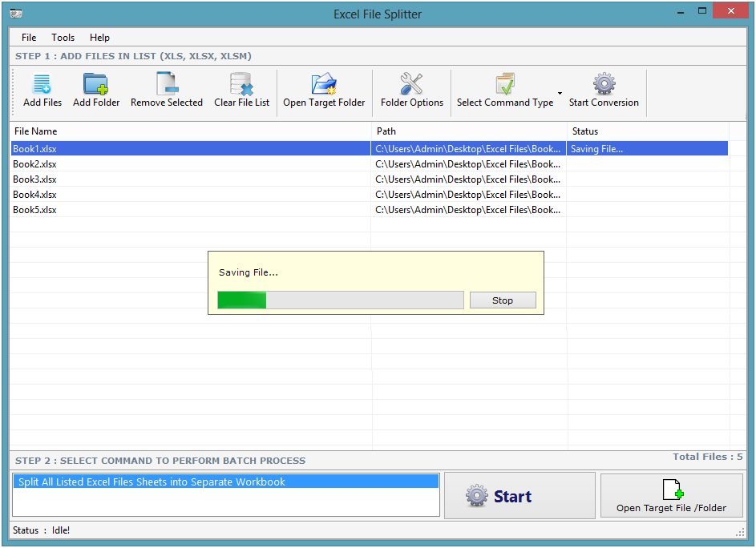This screenshot has height=548, width=756.
Task: Click the green saving progress bar
Action: pyautogui.click(x=341, y=300)
